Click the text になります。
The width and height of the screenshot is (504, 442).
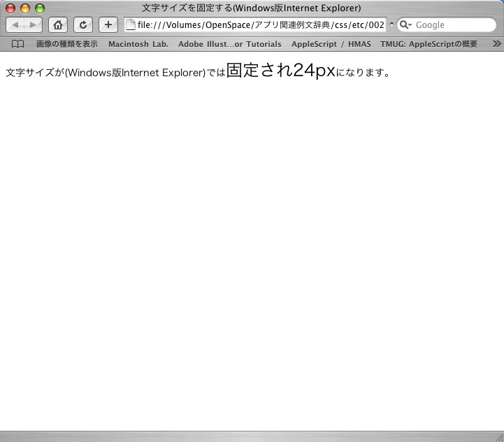tap(363, 73)
